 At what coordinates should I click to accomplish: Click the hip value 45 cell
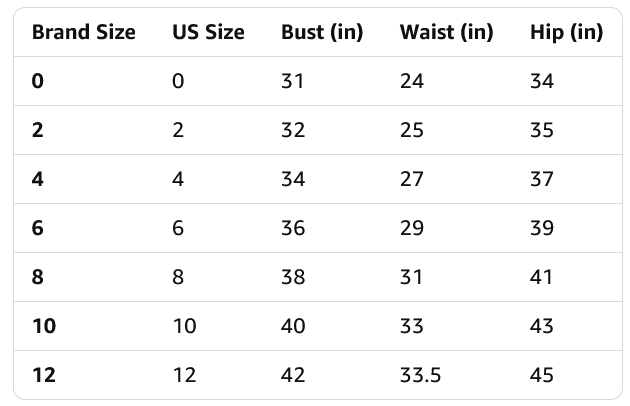(541, 375)
